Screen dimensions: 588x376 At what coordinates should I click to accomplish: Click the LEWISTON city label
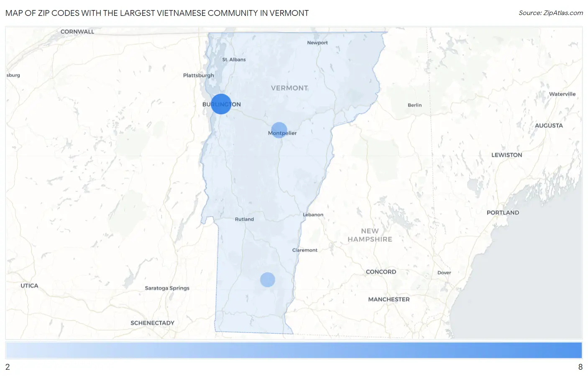click(x=506, y=155)
